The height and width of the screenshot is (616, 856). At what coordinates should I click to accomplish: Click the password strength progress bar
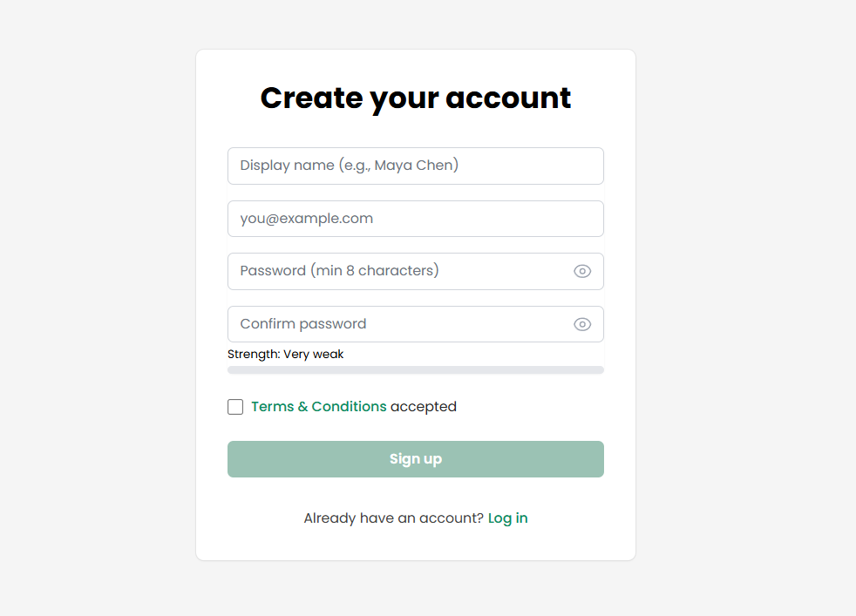click(415, 369)
